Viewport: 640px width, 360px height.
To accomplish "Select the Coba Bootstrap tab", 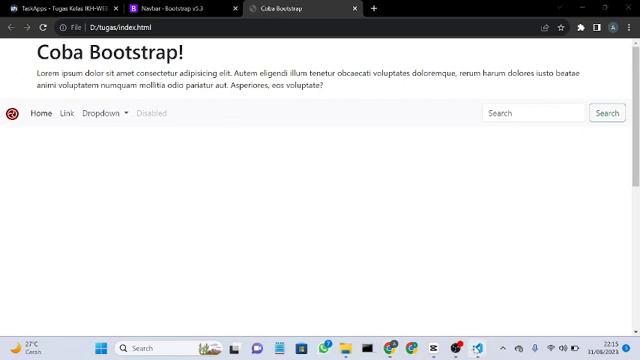I will click(303, 8).
